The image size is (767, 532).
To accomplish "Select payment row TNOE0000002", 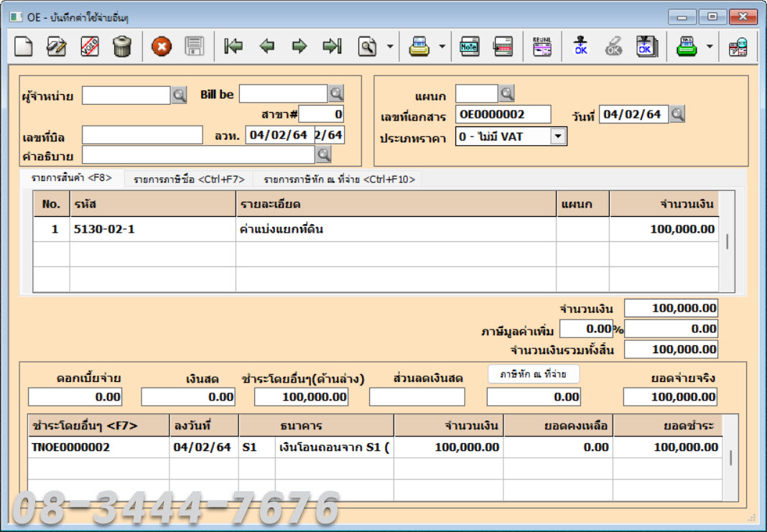I will pyautogui.click(x=375, y=447).
